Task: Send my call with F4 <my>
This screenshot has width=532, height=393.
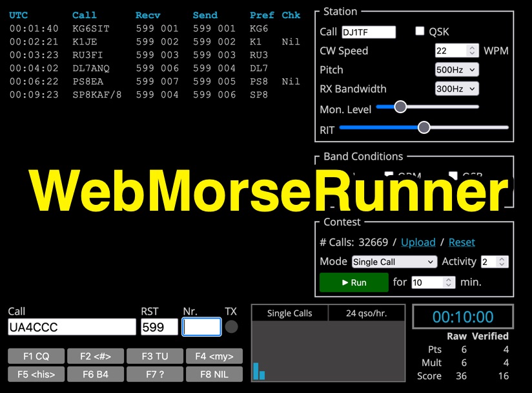Action: tap(214, 356)
